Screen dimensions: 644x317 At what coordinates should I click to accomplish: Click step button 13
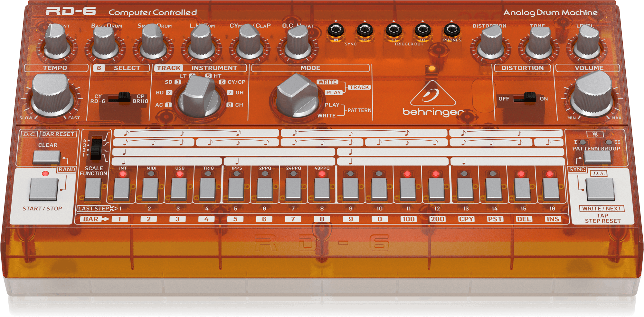click(x=465, y=188)
